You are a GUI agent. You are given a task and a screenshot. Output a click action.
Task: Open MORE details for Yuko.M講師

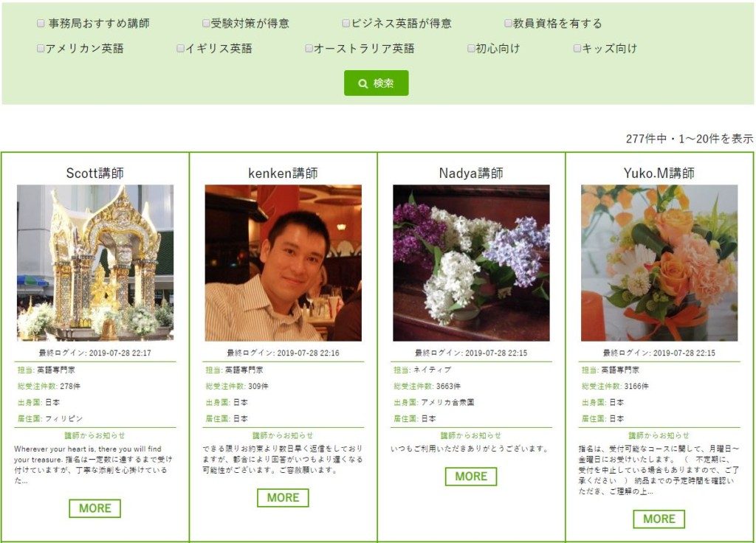(x=659, y=519)
